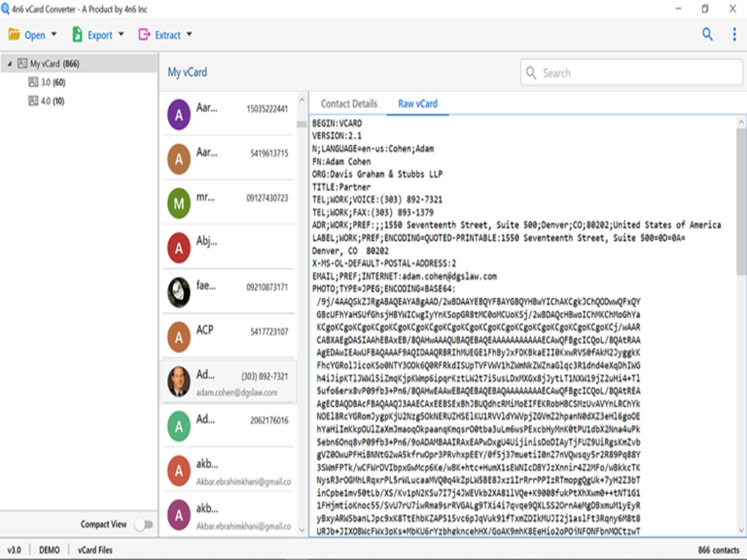Image resolution: width=747 pixels, height=560 pixels.
Task: Select the vCard icon next to My vCard
Action: 22,64
